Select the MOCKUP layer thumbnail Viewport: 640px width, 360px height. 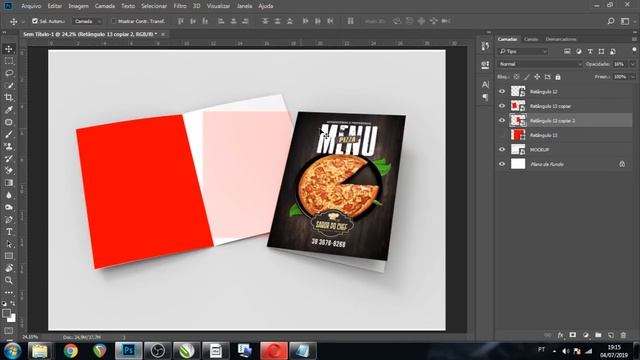click(x=518, y=149)
